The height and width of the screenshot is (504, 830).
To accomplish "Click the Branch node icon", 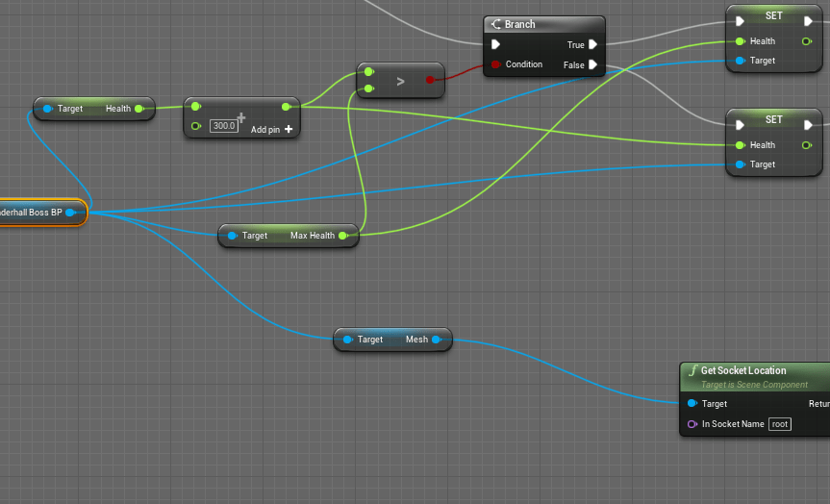I will [495, 25].
